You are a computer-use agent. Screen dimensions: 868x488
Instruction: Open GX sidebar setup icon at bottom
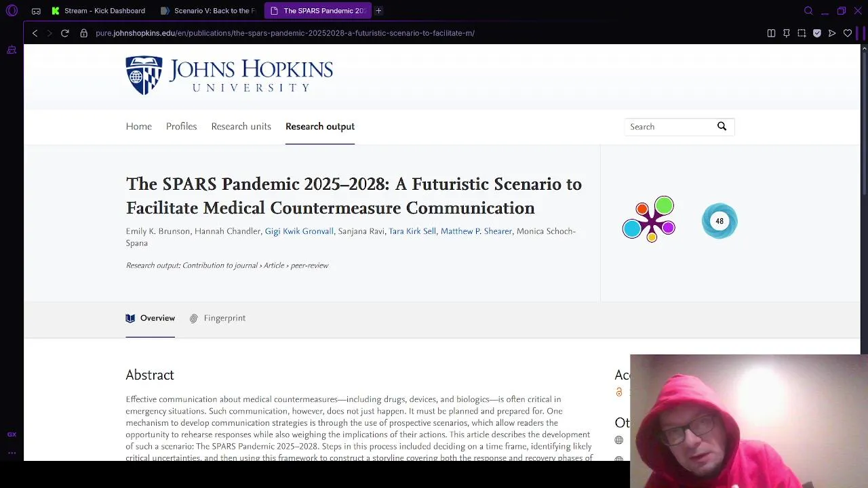pos(12,434)
